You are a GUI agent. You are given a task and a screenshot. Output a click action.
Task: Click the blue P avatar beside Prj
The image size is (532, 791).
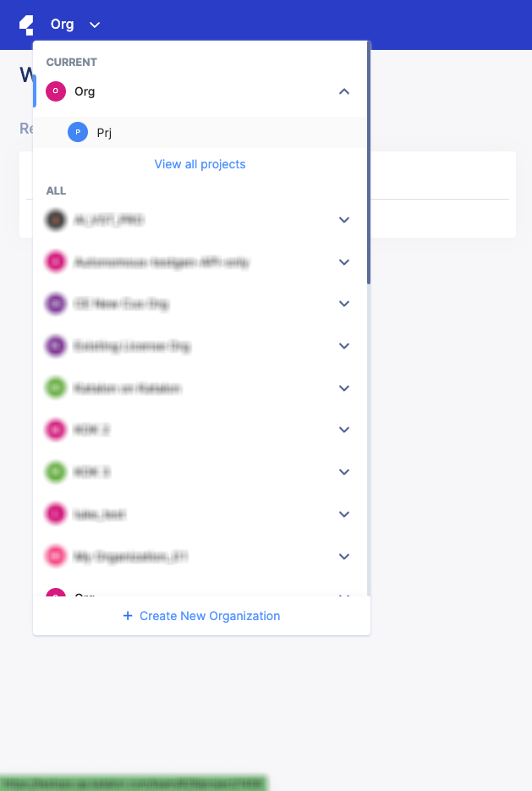[x=78, y=132]
